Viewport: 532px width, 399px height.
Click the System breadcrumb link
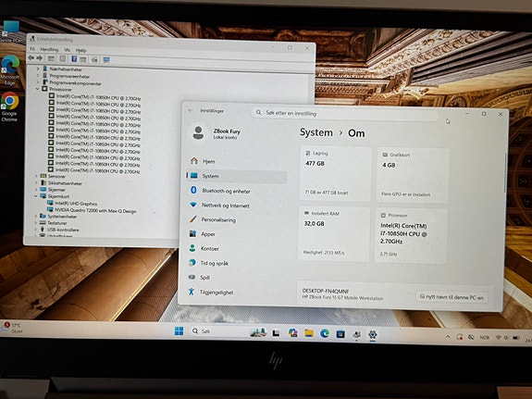point(316,132)
